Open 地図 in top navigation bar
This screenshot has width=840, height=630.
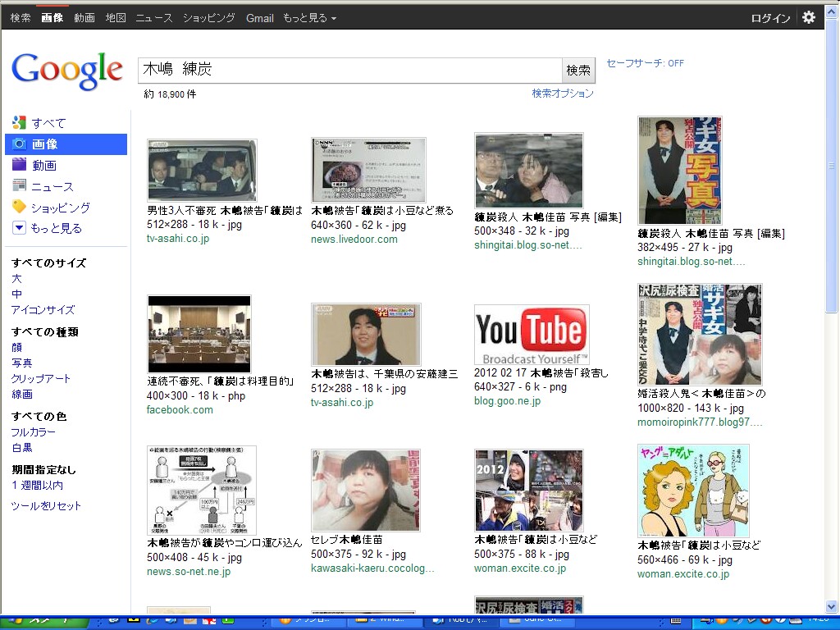(115, 18)
